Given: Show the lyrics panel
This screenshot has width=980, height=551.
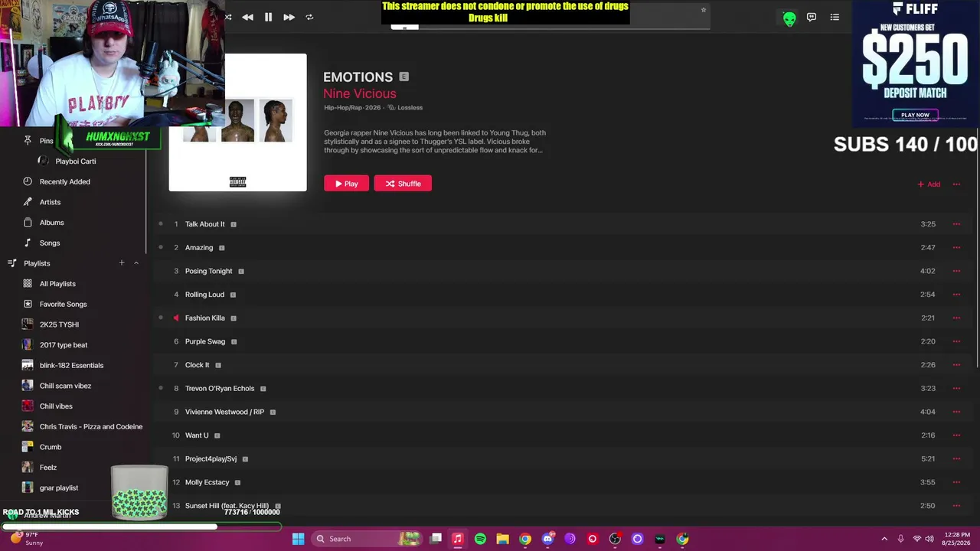Looking at the screenshot, I should click(812, 17).
